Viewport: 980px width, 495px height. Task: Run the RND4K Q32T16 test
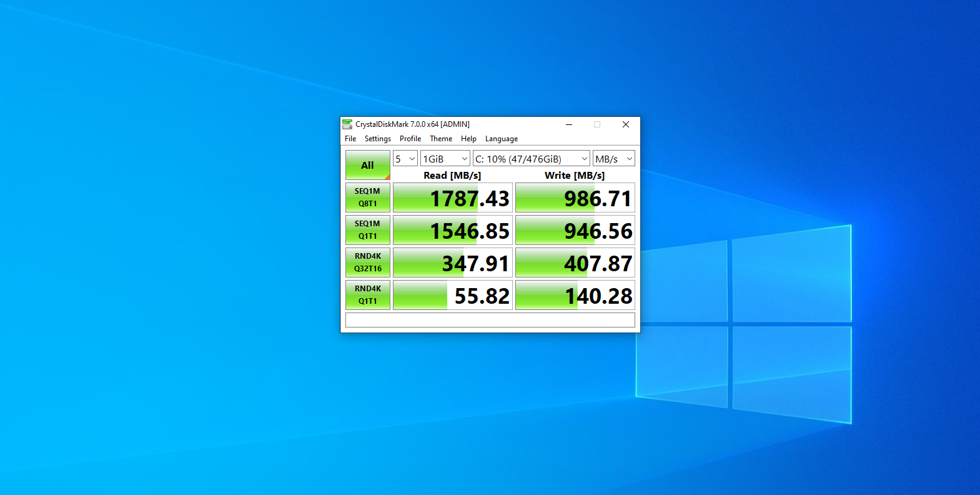point(368,262)
